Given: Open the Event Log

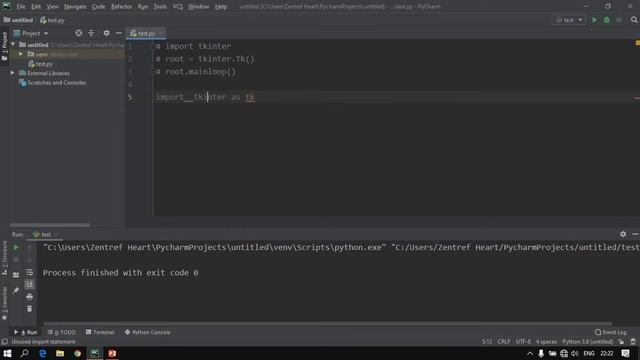Looking at the screenshot, I should (611, 332).
